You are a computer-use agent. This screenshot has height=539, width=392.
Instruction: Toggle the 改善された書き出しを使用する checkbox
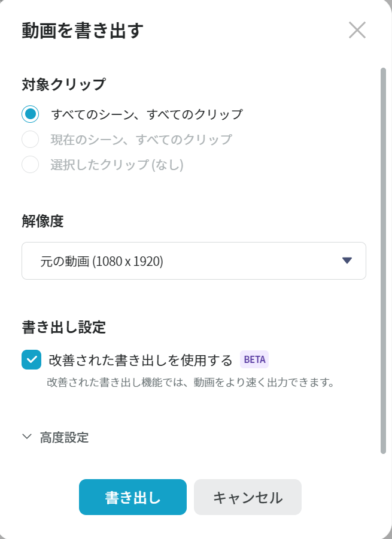pos(31,360)
